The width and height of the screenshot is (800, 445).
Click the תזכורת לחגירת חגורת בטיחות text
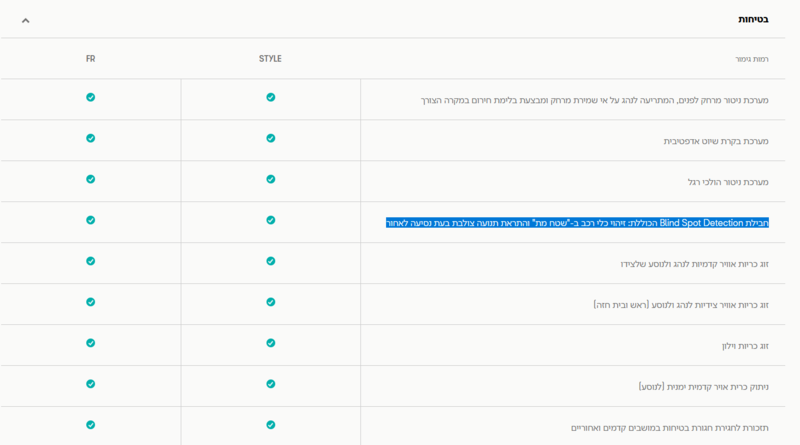(670, 428)
